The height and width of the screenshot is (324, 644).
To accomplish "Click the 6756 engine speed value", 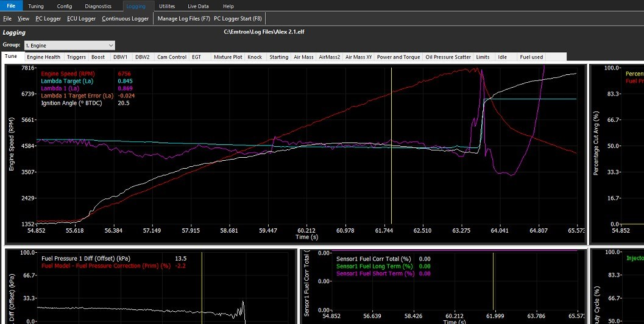I will pyautogui.click(x=124, y=74).
